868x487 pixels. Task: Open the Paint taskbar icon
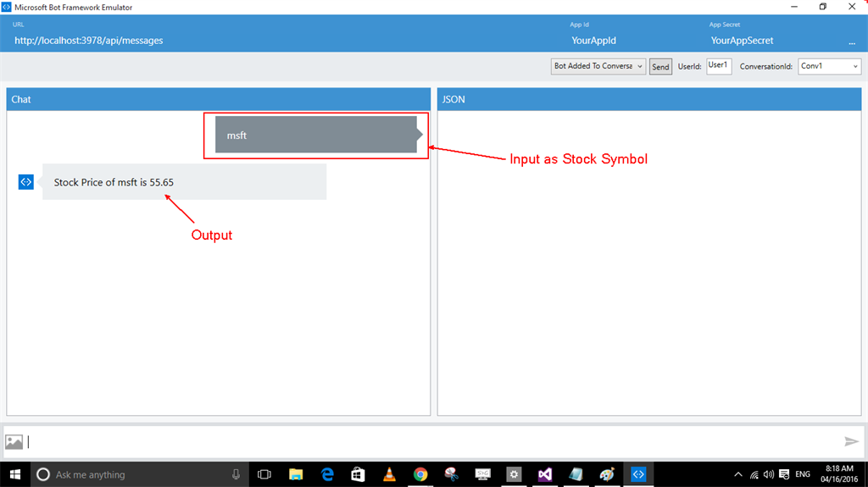click(607, 474)
